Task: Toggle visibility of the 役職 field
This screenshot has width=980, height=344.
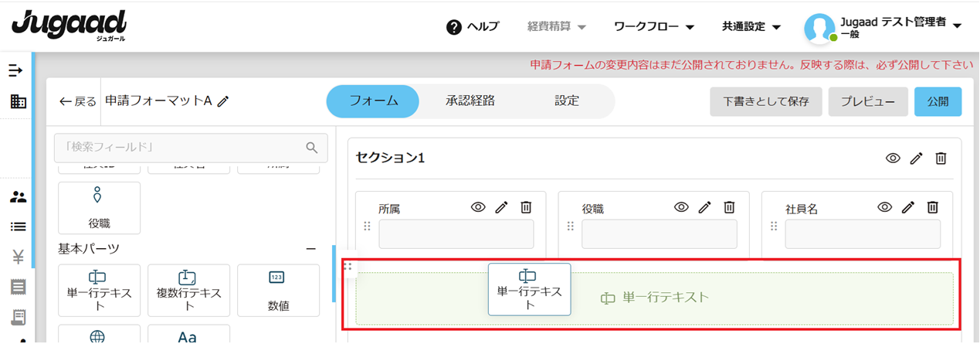Action: coord(681,207)
